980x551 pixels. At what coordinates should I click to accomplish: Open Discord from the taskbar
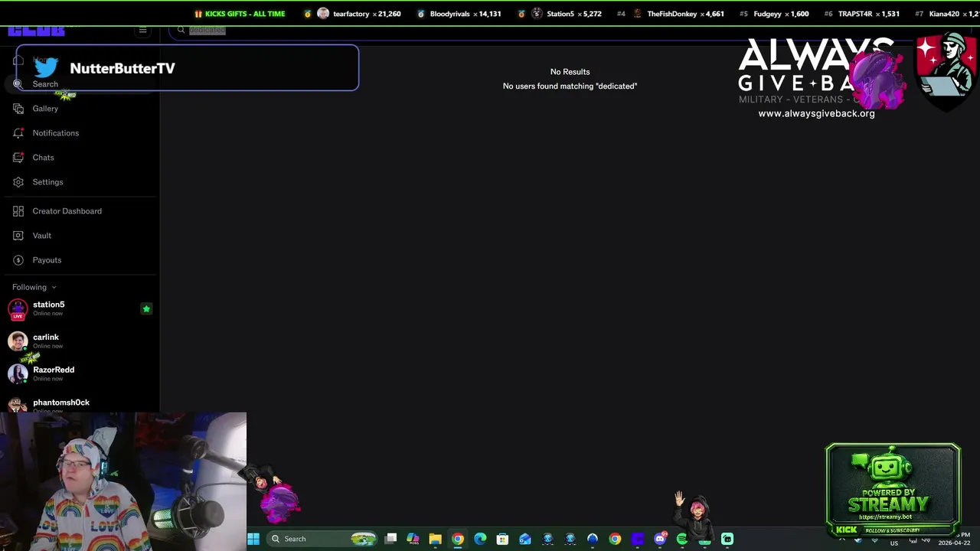[660, 539]
